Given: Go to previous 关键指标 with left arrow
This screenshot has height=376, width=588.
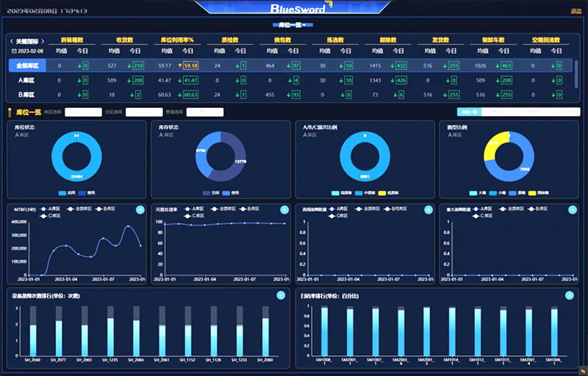Looking at the screenshot, I should [x=12, y=41].
